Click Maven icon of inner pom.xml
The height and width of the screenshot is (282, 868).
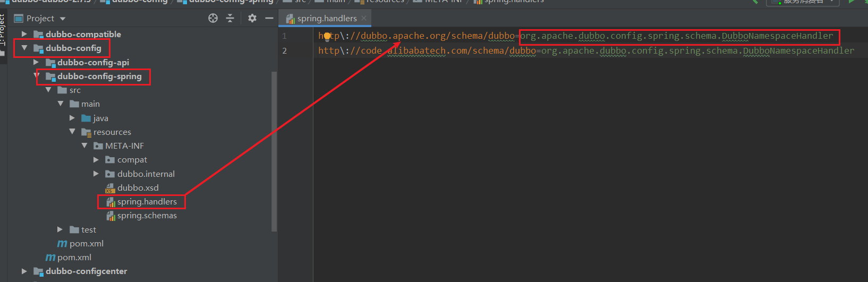pos(62,244)
